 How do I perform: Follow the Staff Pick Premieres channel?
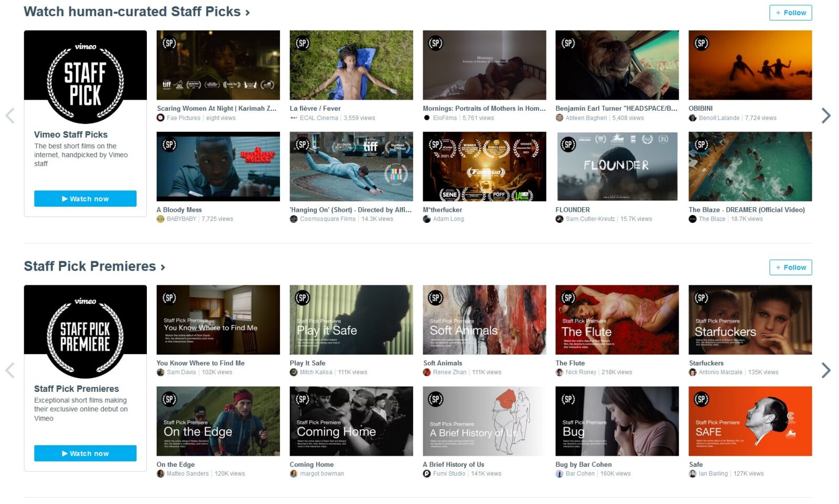[x=790, y=267]
